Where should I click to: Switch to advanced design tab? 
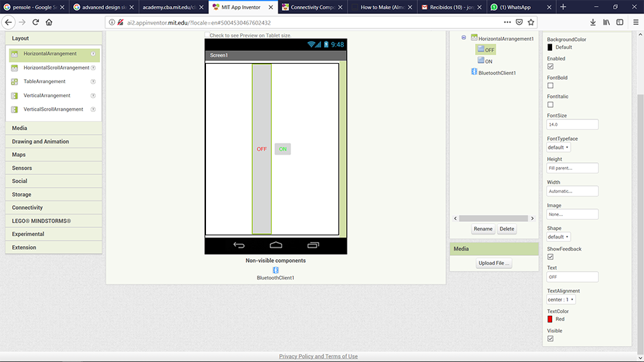pyautogui.click(x=104, y=7)
